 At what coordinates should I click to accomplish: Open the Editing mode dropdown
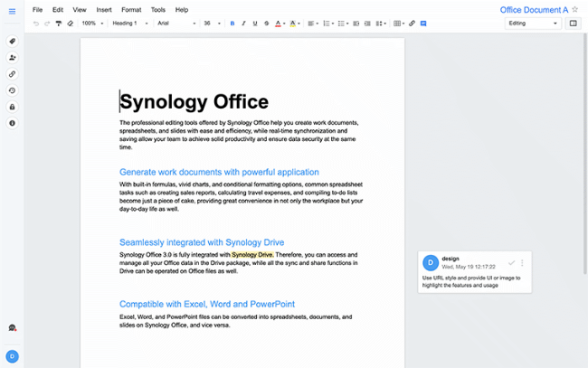[533, 24]
